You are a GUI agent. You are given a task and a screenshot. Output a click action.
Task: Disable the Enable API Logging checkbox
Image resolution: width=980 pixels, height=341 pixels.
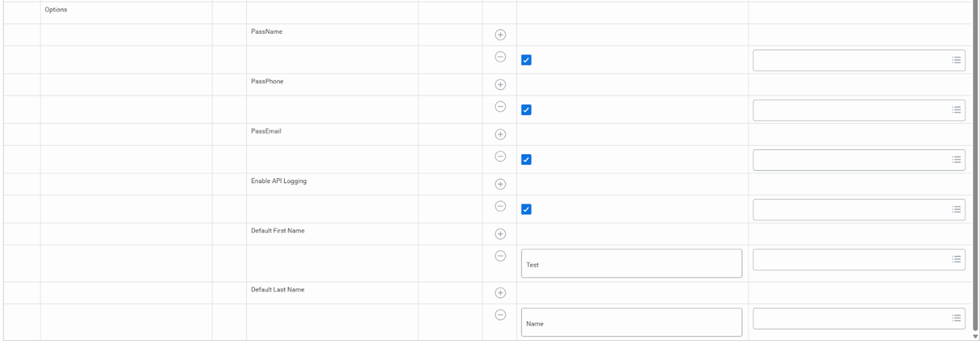coord(526,209)
